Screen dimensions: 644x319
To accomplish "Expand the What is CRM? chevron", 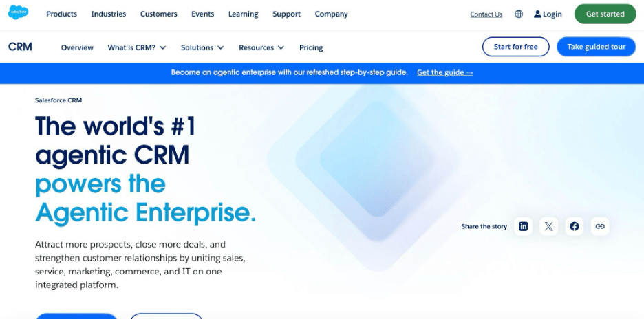I will tap(163, 47).
